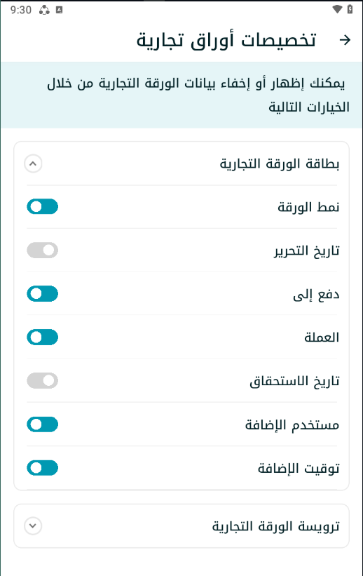The width and height of the screenshot is (363, 576).
Task: Tap the بطاقة الورقة التجارية section header
Action: click(182, 163)
